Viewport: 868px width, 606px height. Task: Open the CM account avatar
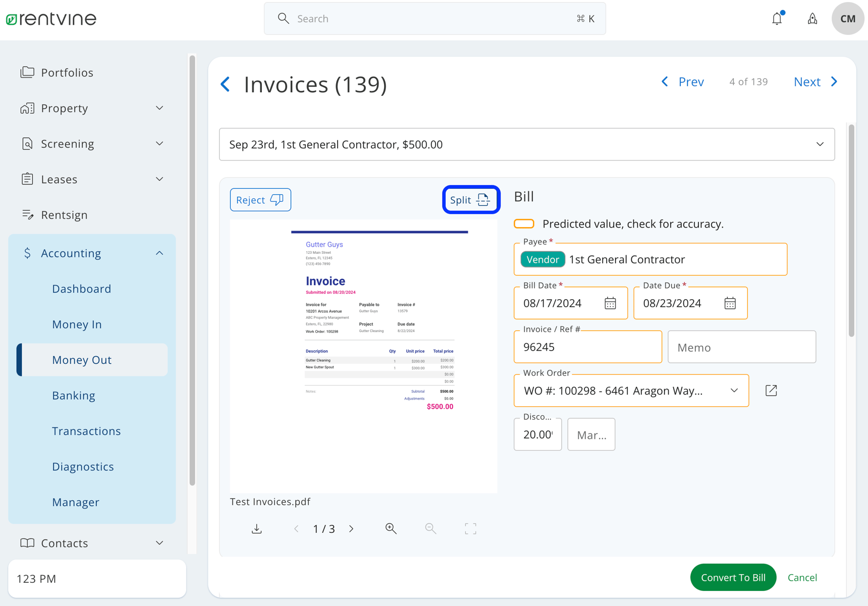click(x=847, y=18)
